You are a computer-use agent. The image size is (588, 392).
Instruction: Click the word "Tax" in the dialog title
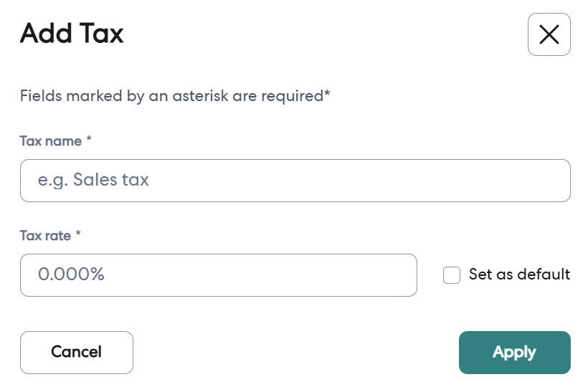(x=103, y=34)
